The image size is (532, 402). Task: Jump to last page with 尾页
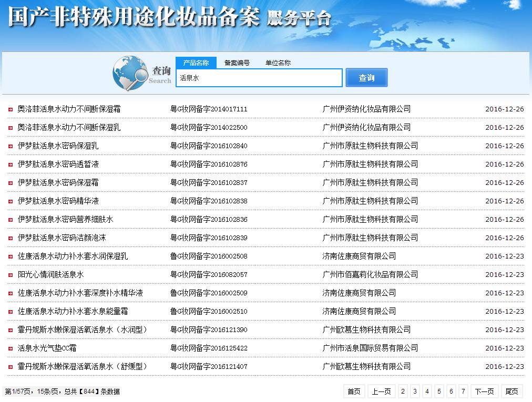coord(511,391)
